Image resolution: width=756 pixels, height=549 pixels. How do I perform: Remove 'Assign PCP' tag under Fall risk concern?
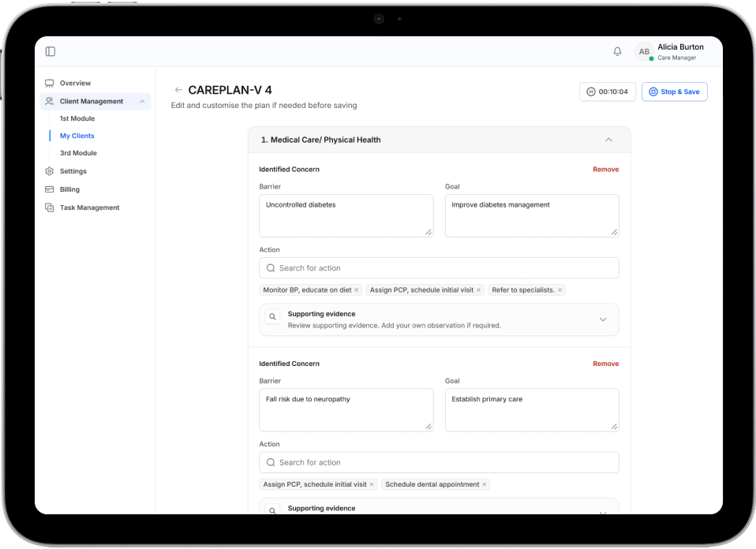coord(372,484)
